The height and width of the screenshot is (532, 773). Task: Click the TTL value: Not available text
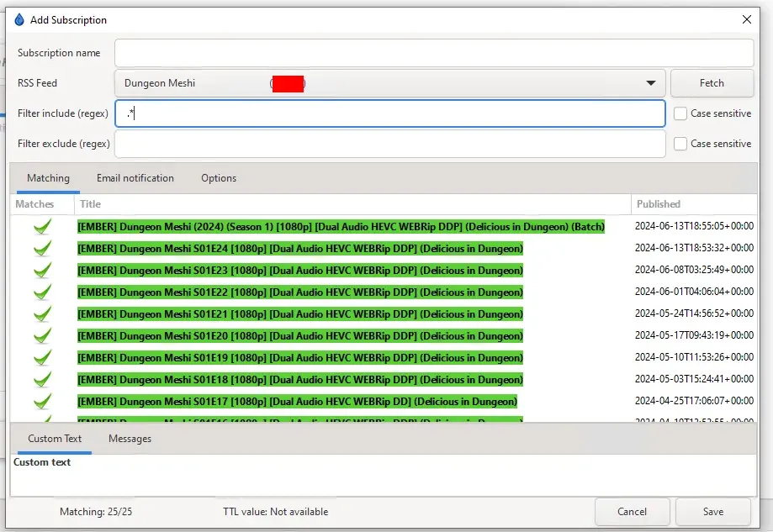point(275,512)
